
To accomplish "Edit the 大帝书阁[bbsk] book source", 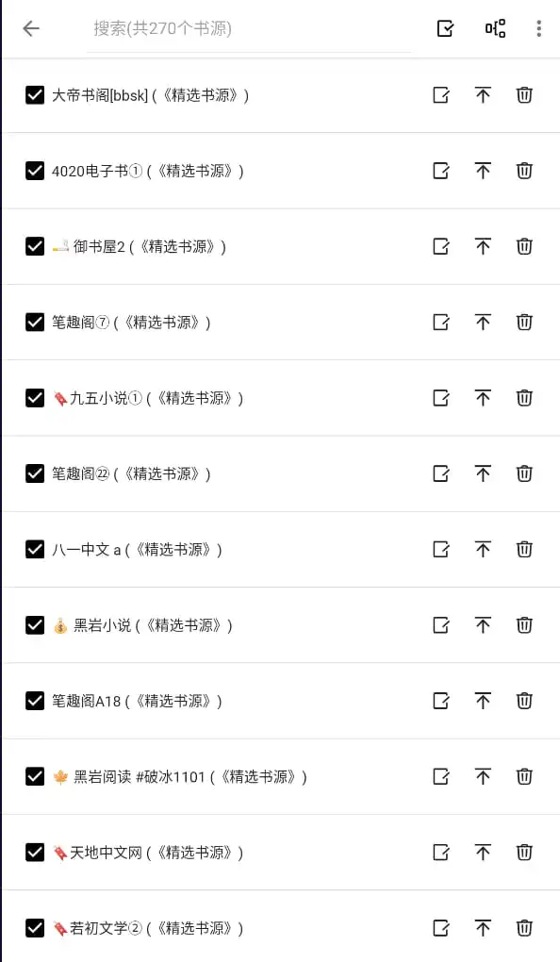I will coord(441,95).
